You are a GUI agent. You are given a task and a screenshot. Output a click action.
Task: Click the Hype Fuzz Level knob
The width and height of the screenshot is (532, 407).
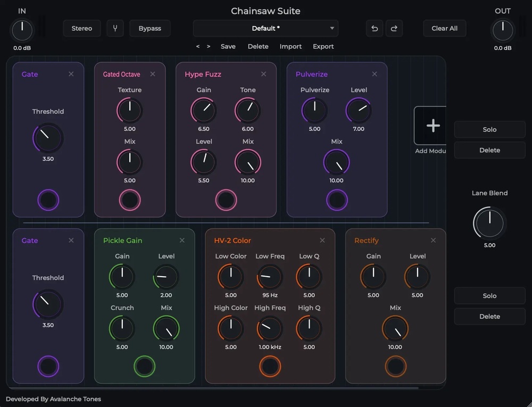204,162
